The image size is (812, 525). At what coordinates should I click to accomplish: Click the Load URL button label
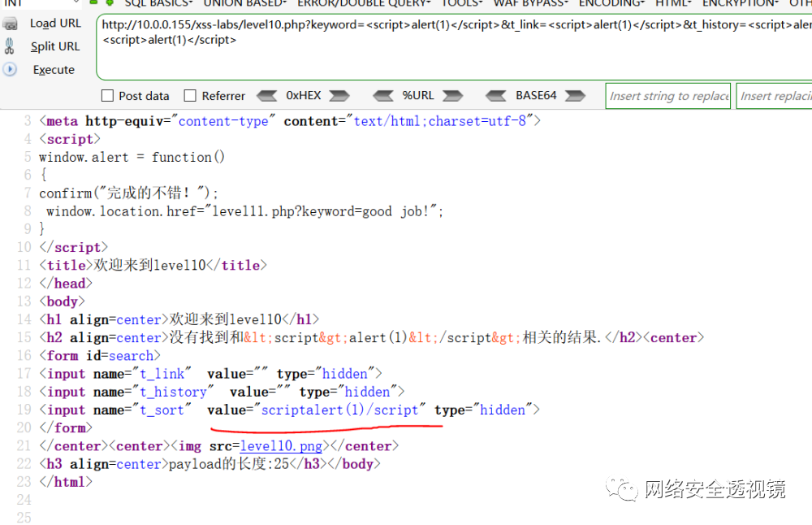(x=55, y=24)
